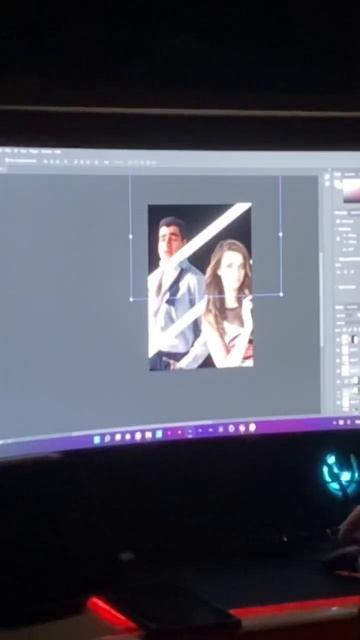Click align right edges icon in options bar
The height and width of the screenshot is (640, 360).
(x=58, y=161)
